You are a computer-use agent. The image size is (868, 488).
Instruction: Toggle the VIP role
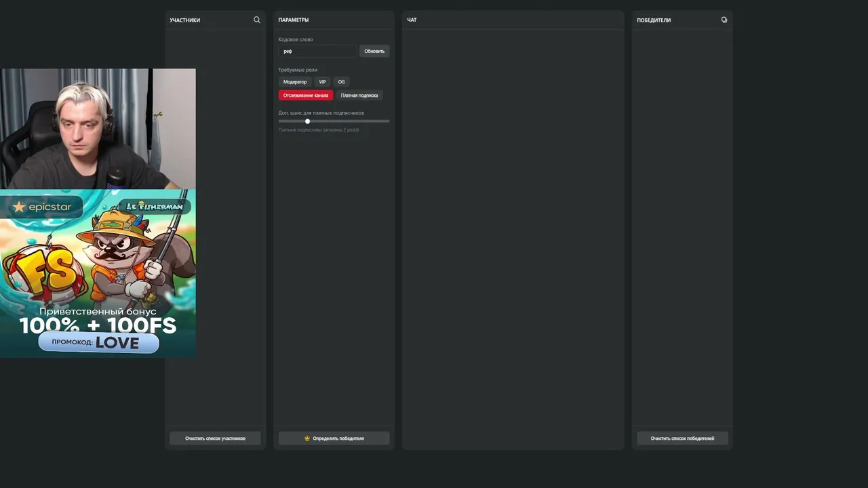(x=322, y=82)
